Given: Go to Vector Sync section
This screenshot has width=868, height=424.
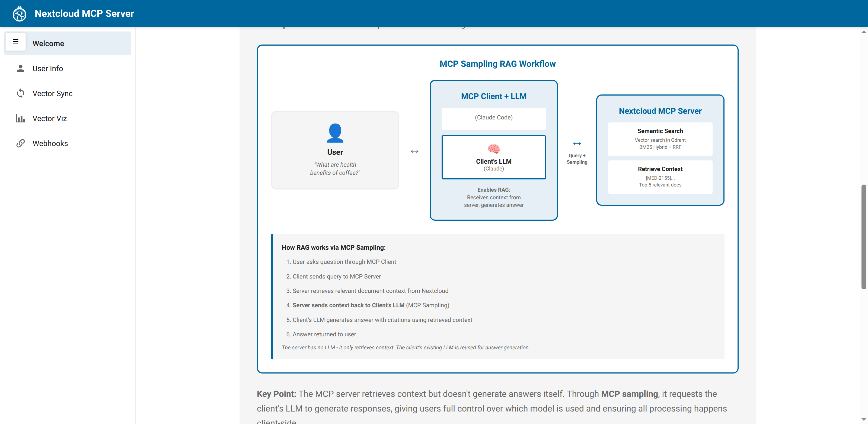Looking at the screenshot, I should coord(67,93).
